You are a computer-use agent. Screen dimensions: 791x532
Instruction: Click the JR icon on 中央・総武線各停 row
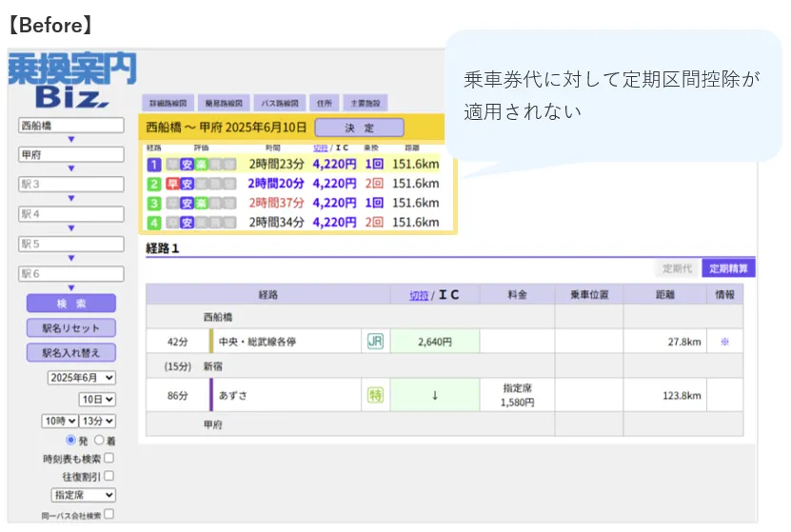coord(375,341)
